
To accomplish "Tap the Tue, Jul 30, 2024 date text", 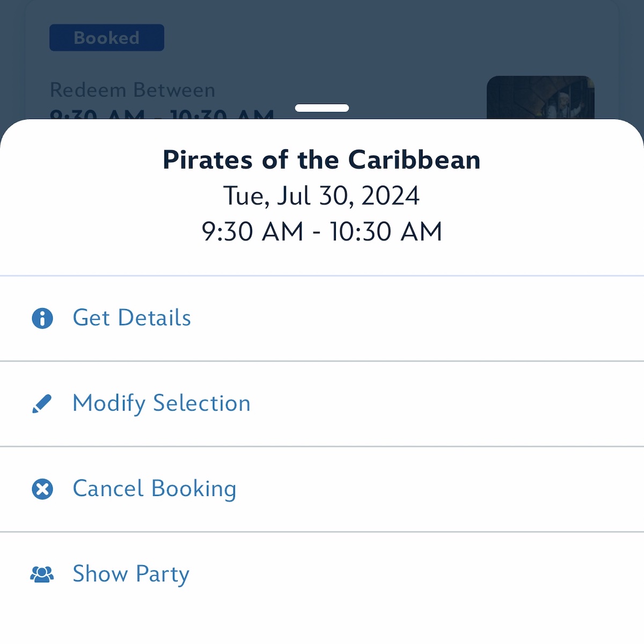I will point(322,195).
